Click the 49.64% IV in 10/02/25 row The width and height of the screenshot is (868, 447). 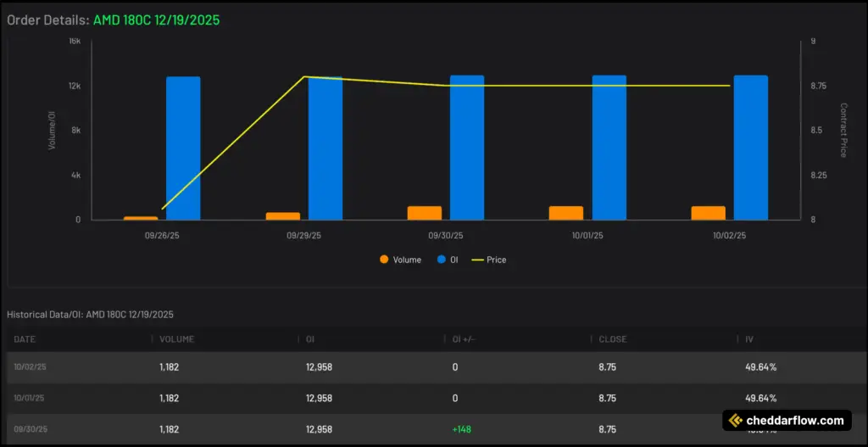760,366
